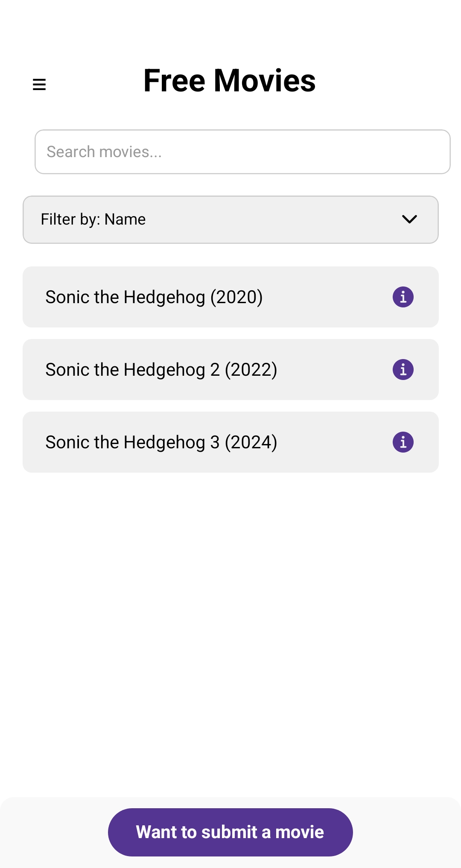Image resolution: width=461 pixels, height=868 pixels.
Task: Open the three-line navigation menu icon
Action: [39, 84]
